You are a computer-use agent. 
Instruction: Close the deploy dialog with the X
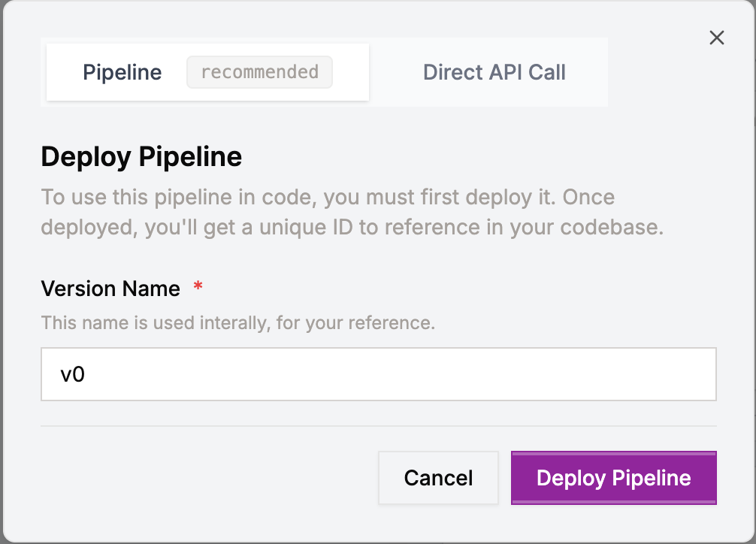[716, 38]
